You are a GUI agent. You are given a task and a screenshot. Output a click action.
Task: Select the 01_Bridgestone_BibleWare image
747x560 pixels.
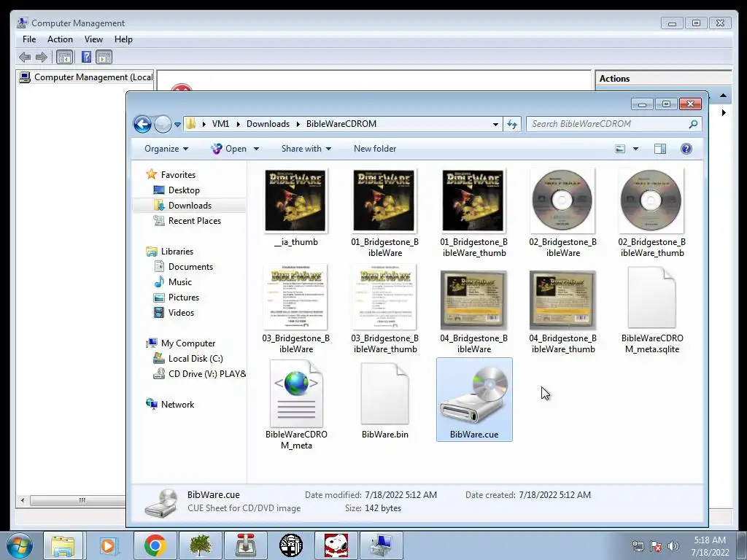point(384,213)
